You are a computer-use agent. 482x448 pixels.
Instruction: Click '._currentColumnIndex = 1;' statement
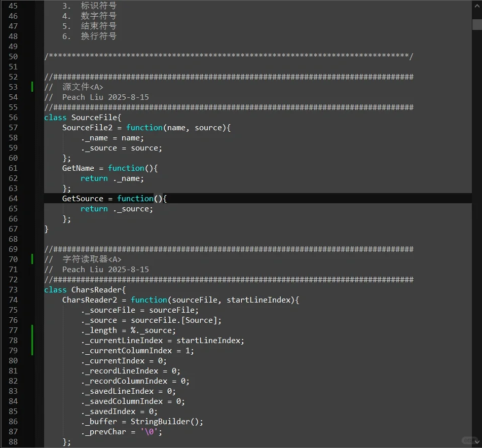(137, 351)
